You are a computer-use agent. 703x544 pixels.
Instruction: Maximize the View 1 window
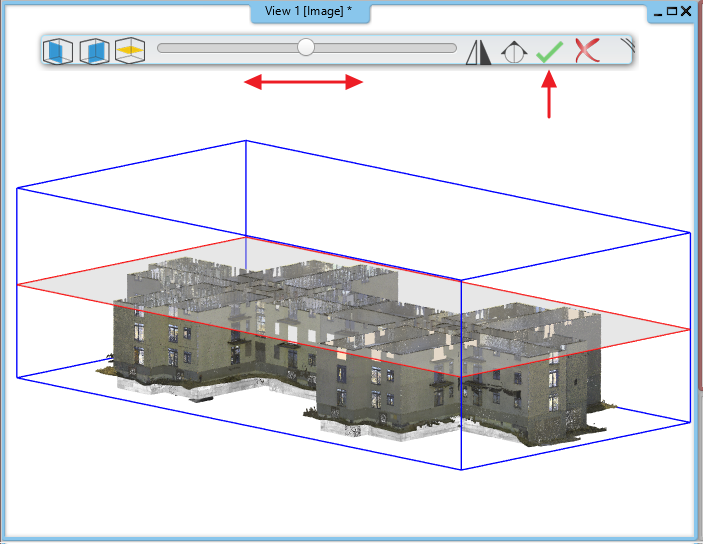(x=672, y=11)
